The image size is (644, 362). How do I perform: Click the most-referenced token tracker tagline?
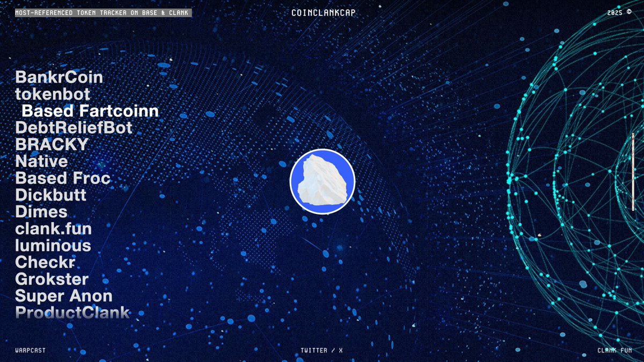pyautogui.click(x=104, y=12)
